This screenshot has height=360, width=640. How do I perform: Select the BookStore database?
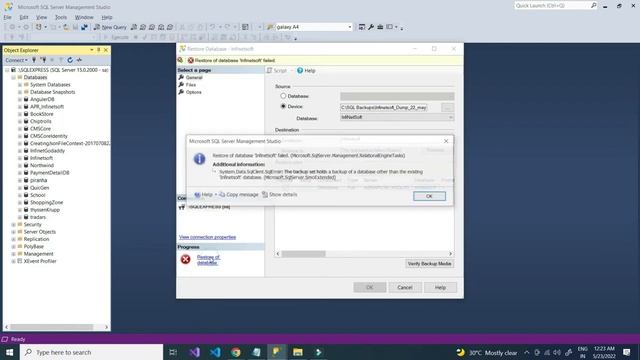(42, 114)
